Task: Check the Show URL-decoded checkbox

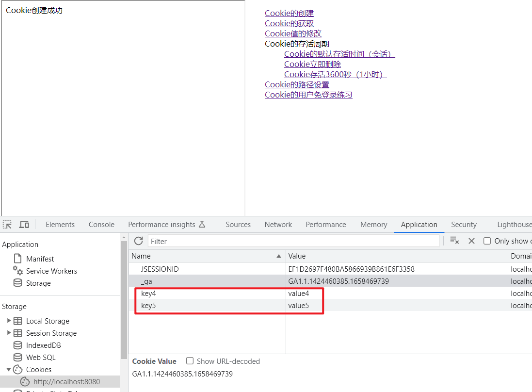Action: coord(190,361)
